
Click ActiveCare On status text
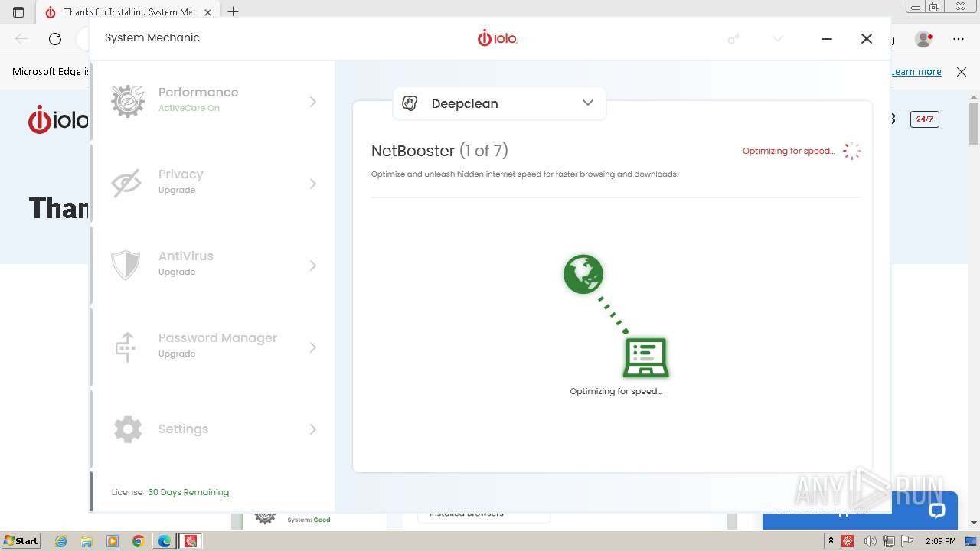[x=189, y=108]
